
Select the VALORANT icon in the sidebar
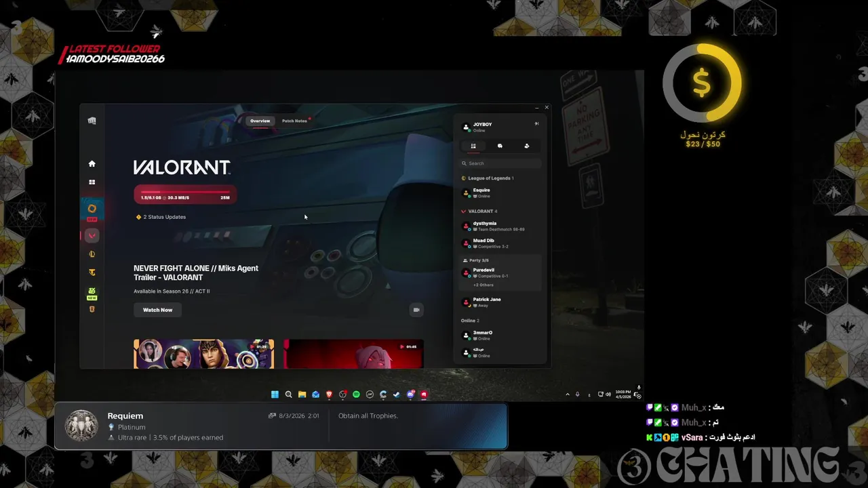pos(92,235)
